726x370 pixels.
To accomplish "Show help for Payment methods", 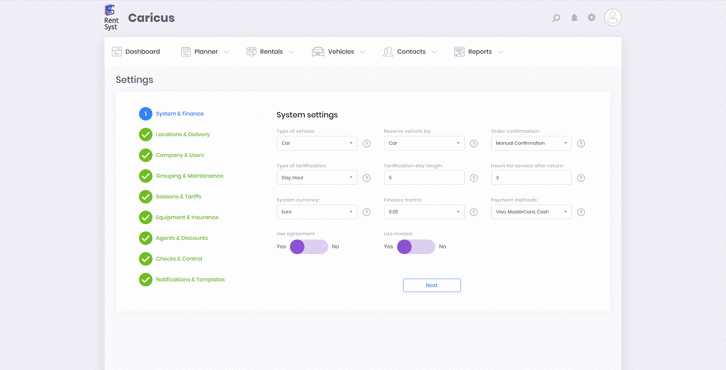I will pos(581,212).
